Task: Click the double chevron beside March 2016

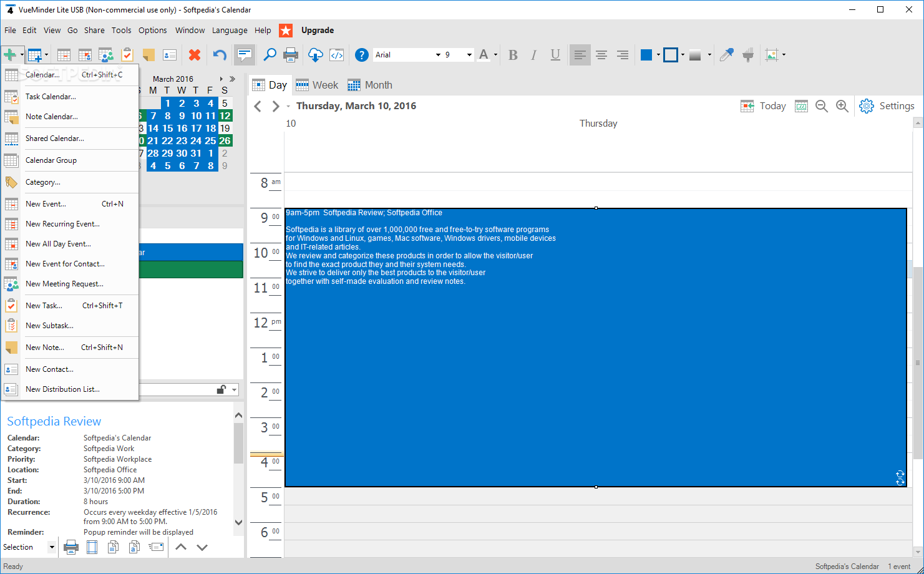Action: (x=233, y=79)
